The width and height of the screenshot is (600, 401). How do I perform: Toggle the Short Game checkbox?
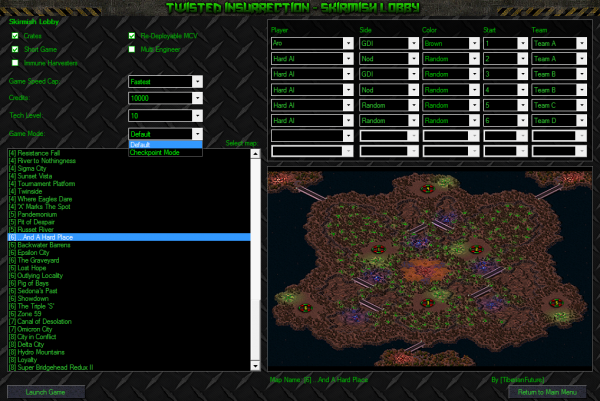[x=15, y=49]
